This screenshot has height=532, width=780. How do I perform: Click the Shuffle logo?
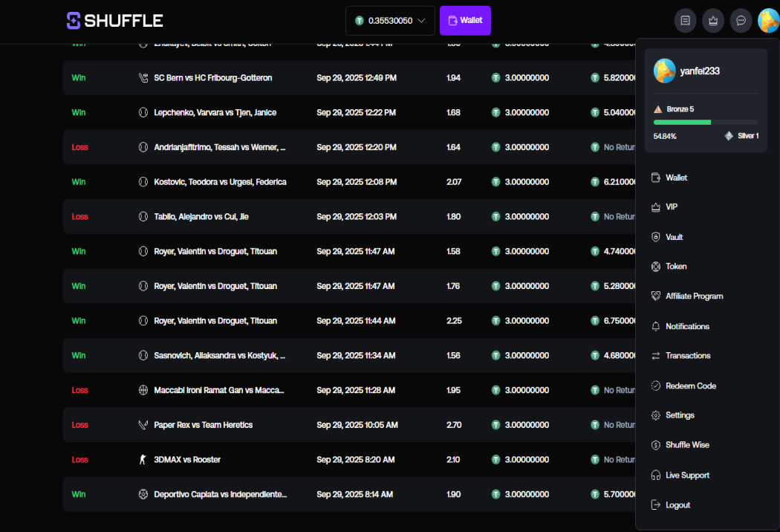click(x=115, y=21)
